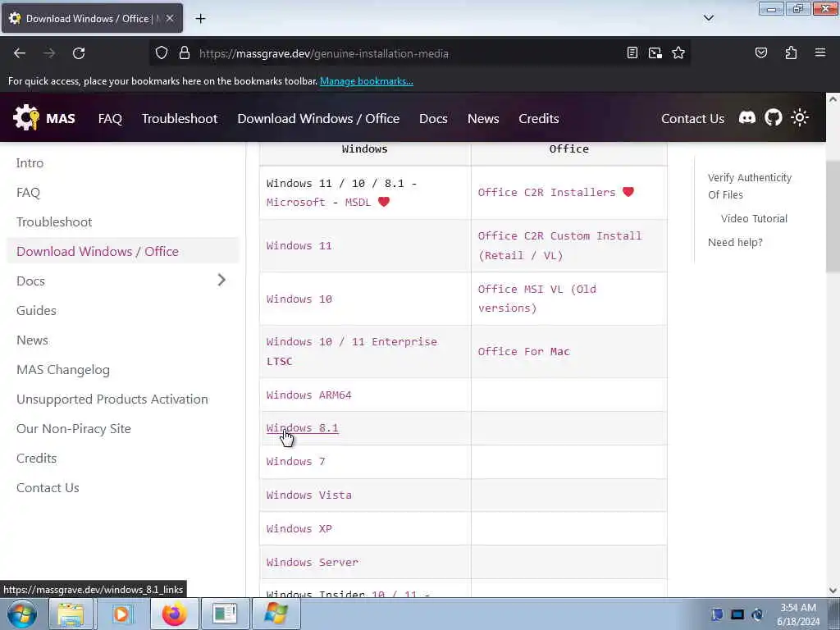Go back with the browser back arrow
This screenshot has height=630, width=840.
[20, 53]
